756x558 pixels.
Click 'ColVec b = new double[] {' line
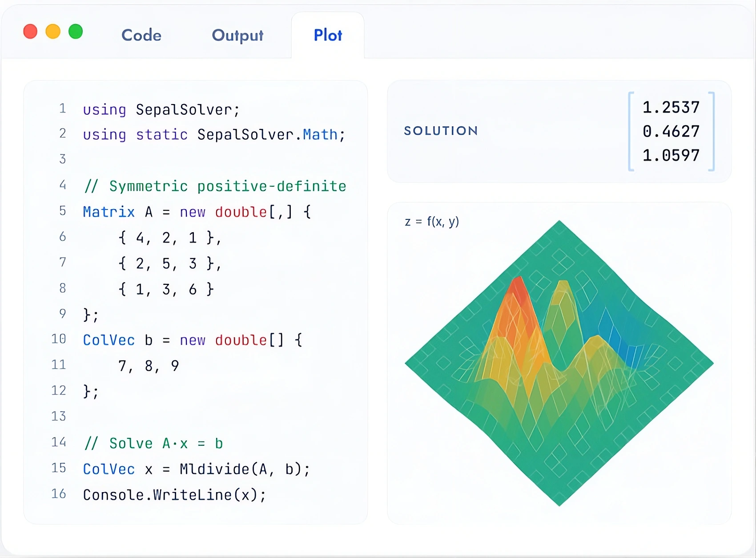pos(193,340)
